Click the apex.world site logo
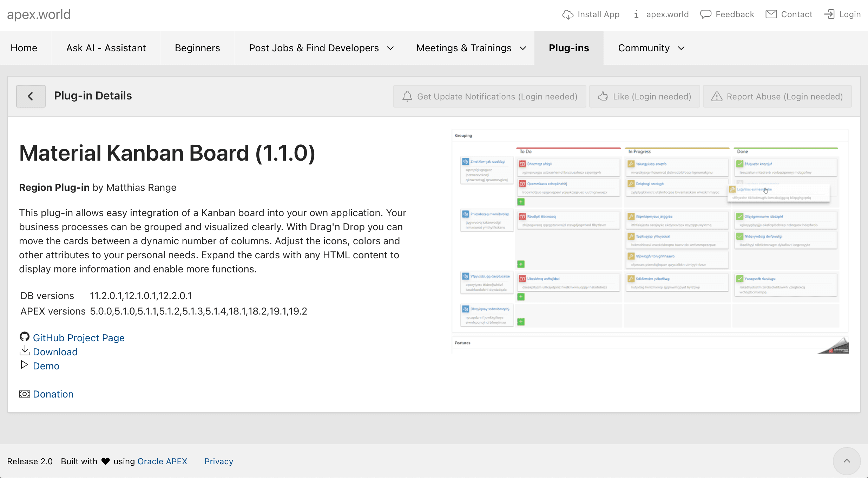This screenshot has height=478, width=868. tap(39, 14)
